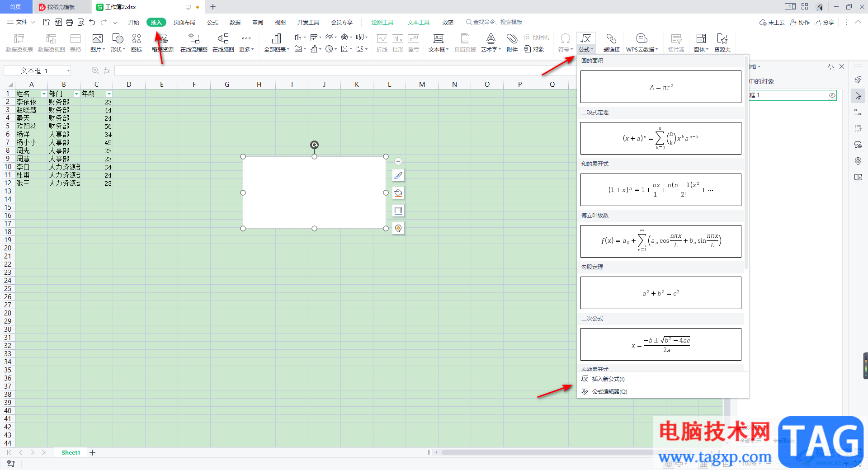Click the lightbulb suggestion icon beside textbox
The width and height of the screenshot is (868, 470).
point(398,228)
